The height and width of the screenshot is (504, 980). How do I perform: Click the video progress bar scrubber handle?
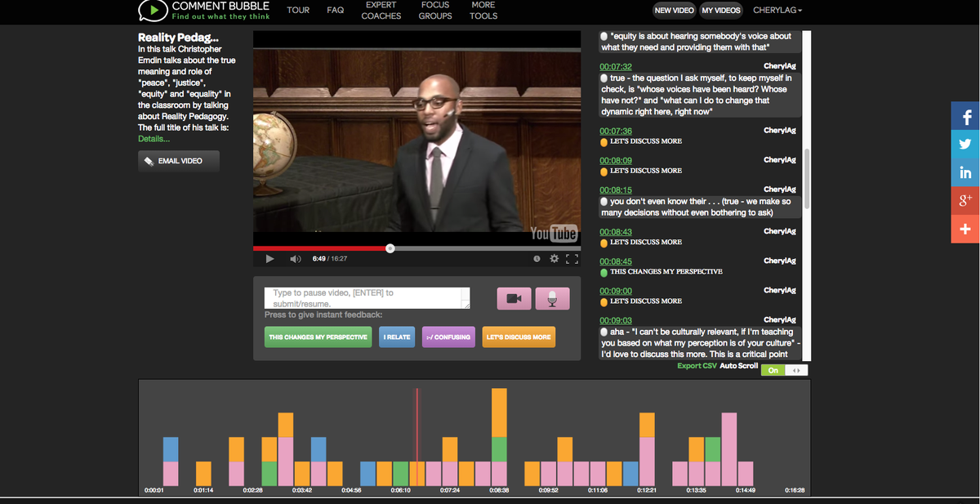[390, 248]
